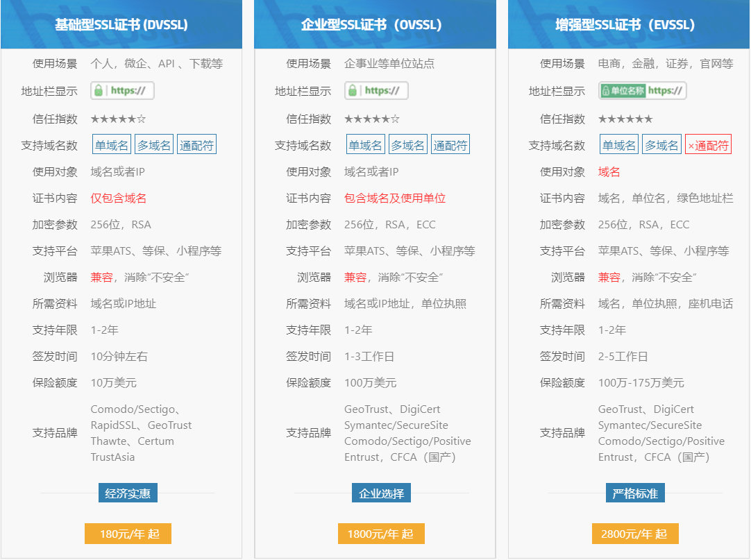
Task: Toggle the 多域名 option in OVSSL column
Action: (x=407, y=144)
